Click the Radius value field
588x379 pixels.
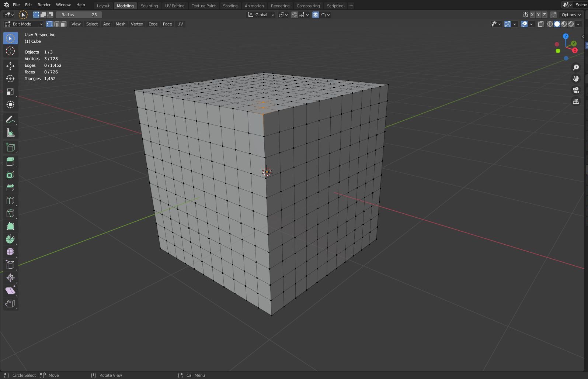79,15
